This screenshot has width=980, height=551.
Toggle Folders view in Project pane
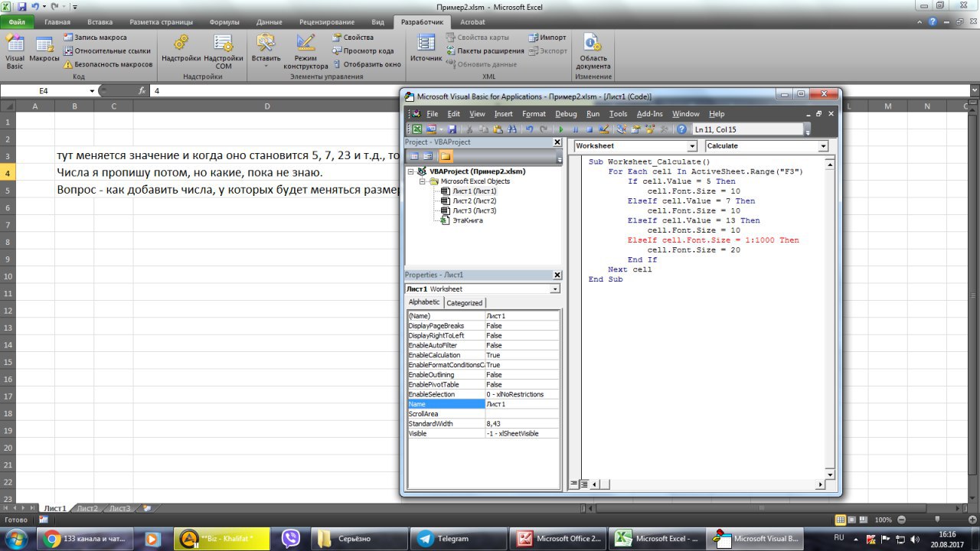click(x=446, y=156)
